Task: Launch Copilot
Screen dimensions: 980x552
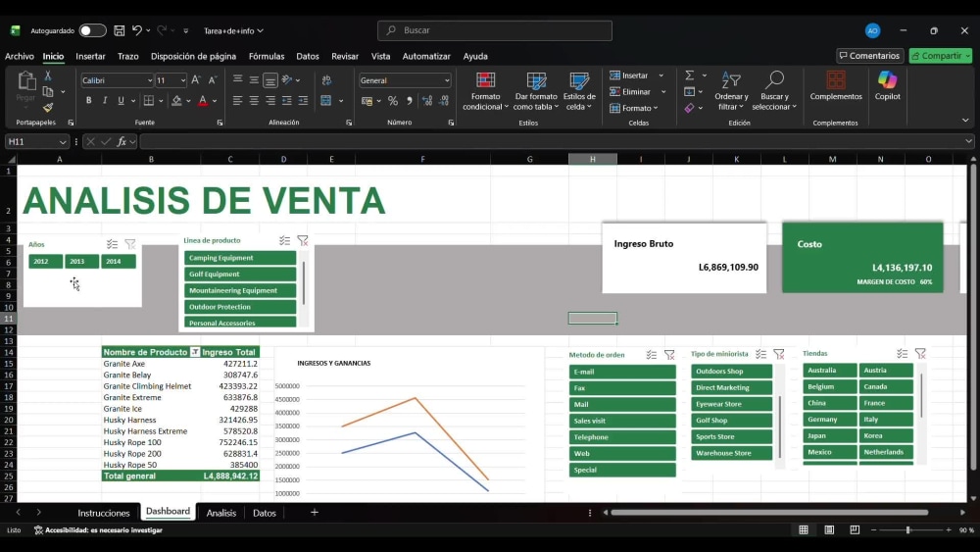Action: point(887,85)
